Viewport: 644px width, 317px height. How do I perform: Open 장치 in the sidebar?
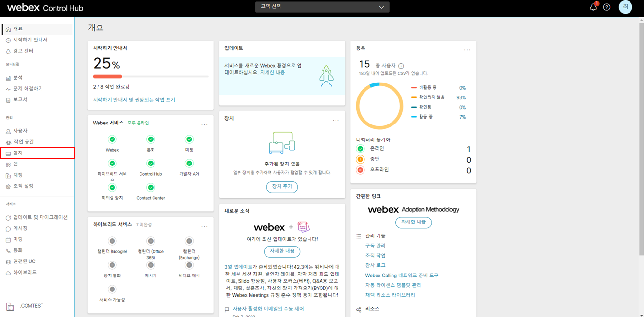click(37, 153)
